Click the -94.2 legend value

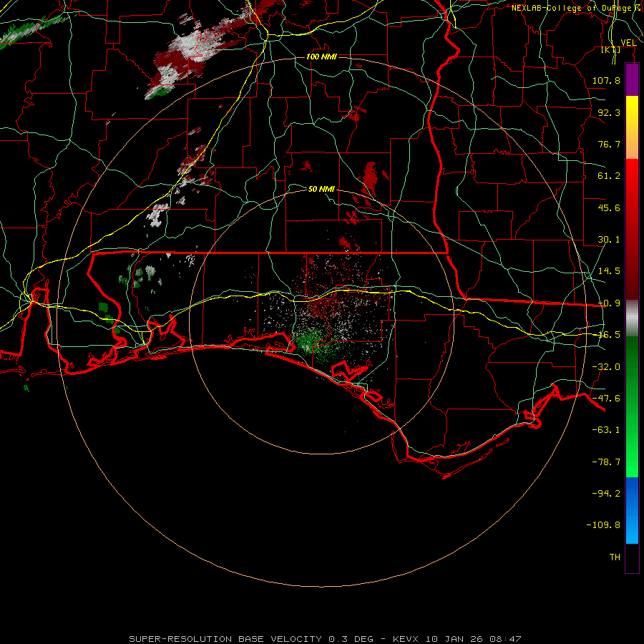(x=606, y=494)
